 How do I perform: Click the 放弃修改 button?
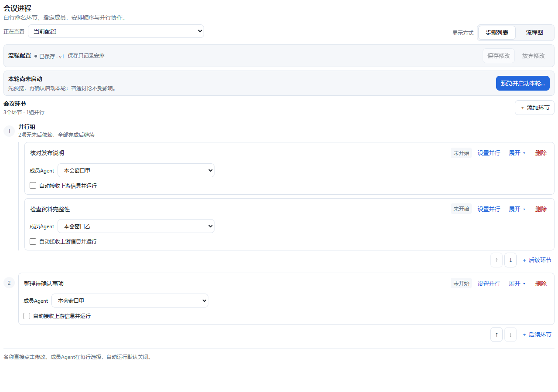click(534, 56)
